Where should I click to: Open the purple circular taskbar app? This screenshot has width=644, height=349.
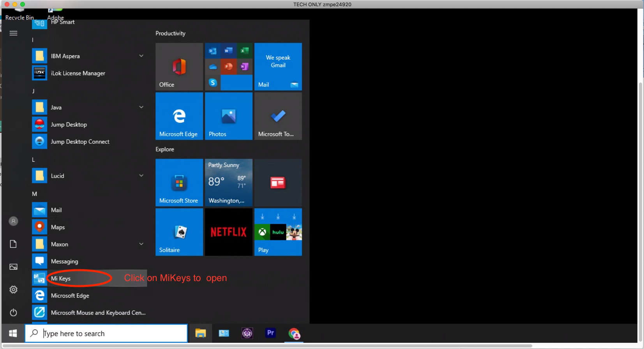click(247, 333)
